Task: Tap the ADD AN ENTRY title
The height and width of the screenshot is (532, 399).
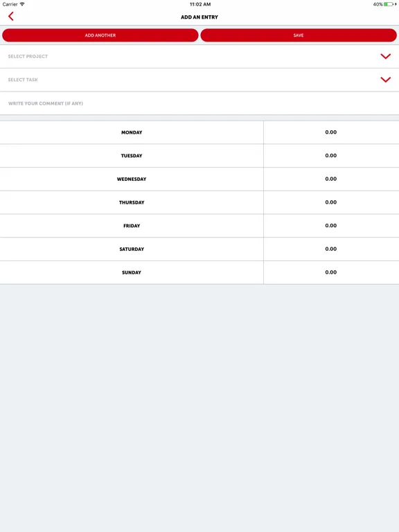Action: tap(199, 17)
